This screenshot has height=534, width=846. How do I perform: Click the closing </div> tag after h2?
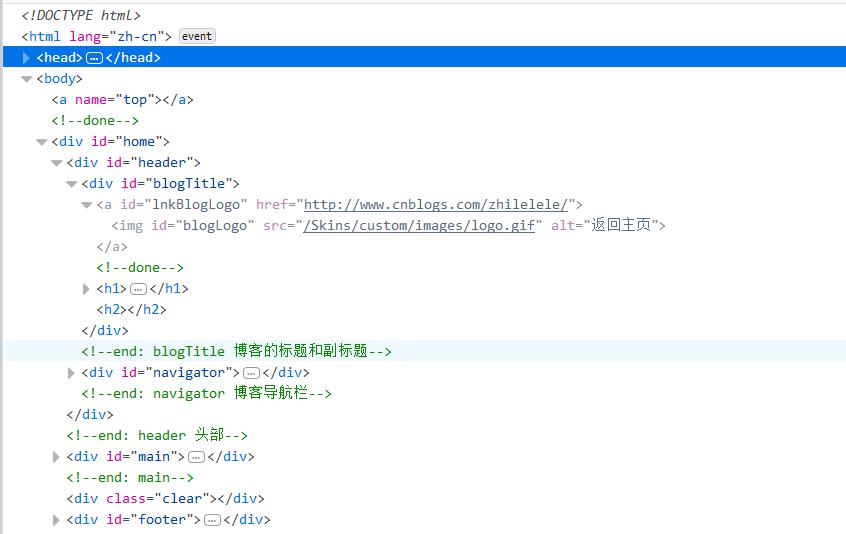105,331
